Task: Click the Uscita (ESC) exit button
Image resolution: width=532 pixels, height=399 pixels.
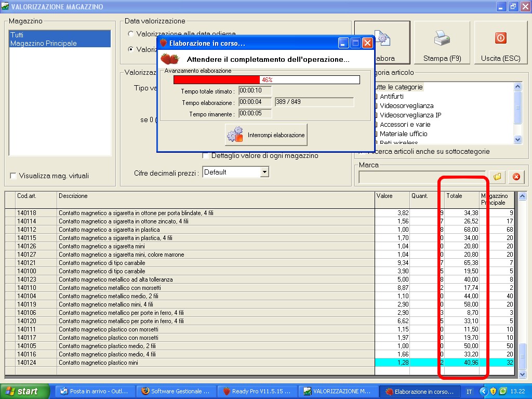Action: click(500, 43)
